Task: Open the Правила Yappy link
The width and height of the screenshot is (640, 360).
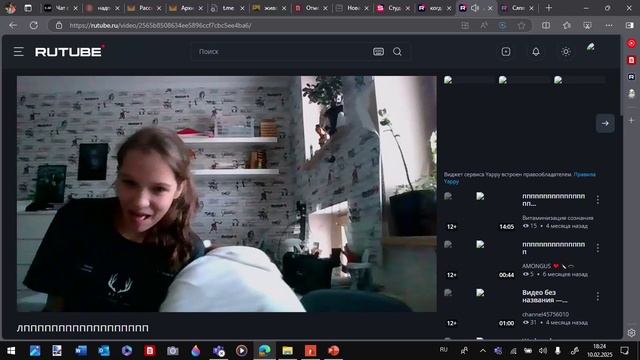Action: (x=519, y=178)
